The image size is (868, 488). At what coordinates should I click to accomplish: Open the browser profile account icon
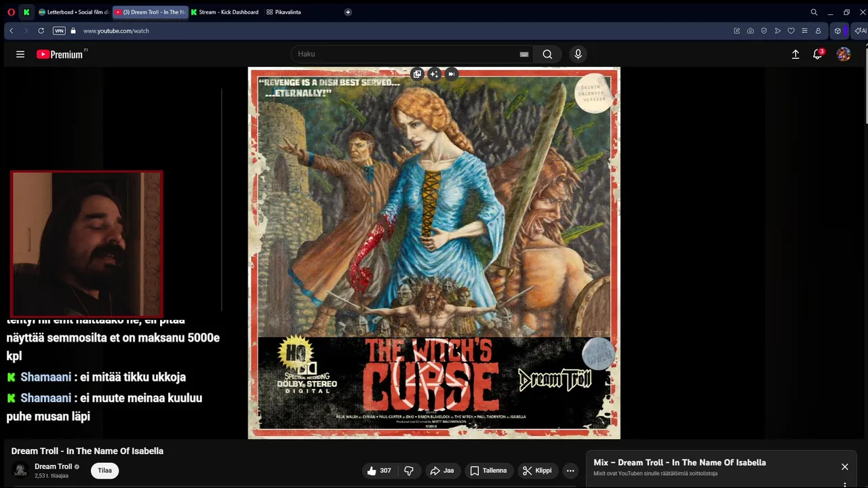[818, 30]
